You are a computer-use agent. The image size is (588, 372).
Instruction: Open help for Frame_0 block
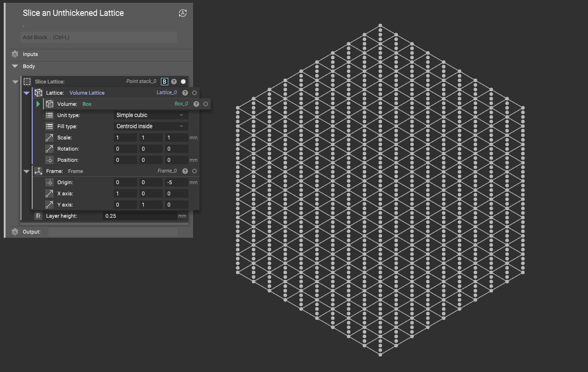tap(185, 171)
